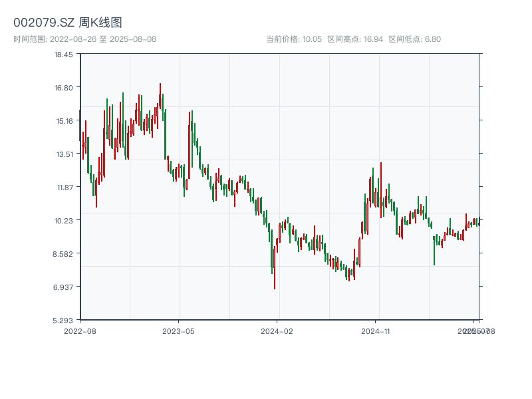Click the 002079.SZ 周K线图 chart title
The height and width of the screenshot is (399, 532).
point(68,23)
